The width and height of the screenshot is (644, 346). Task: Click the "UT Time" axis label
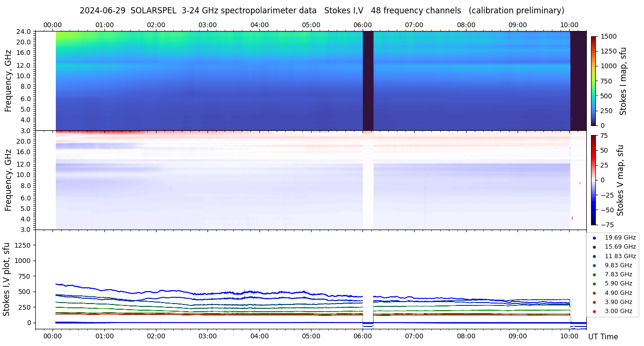603,336
